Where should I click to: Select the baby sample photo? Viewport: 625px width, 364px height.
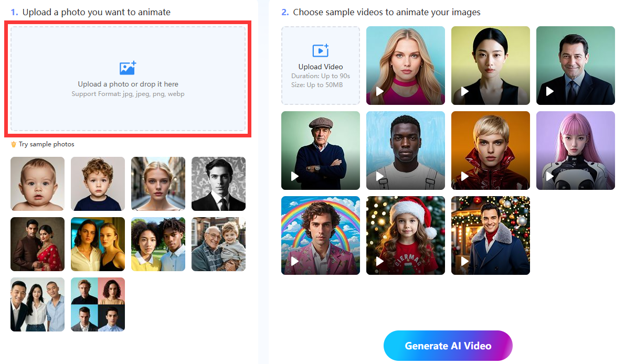pyautogui.click(x=37, y=184)
